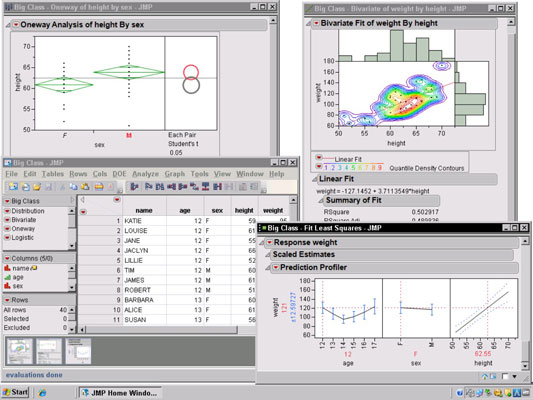Click the home icon in Fit Least Squares status bar
The image size is (533, 400).
[485, 376]
